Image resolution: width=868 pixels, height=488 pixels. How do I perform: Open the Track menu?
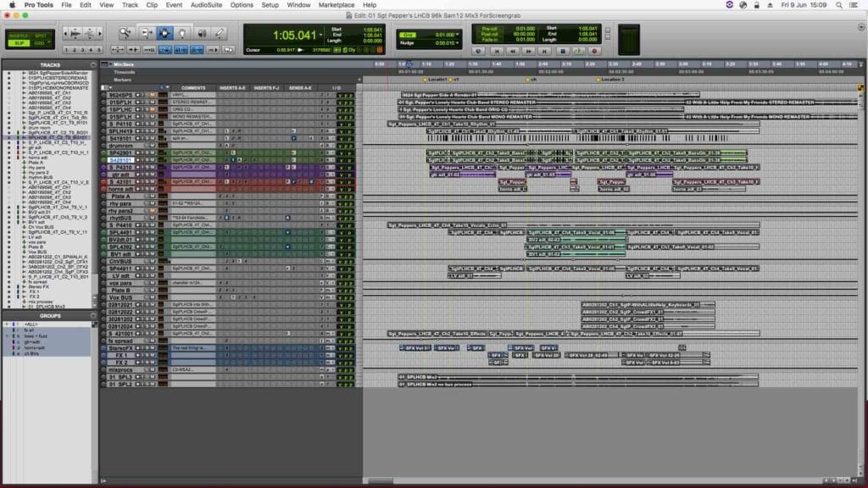[x=130, y=5]
